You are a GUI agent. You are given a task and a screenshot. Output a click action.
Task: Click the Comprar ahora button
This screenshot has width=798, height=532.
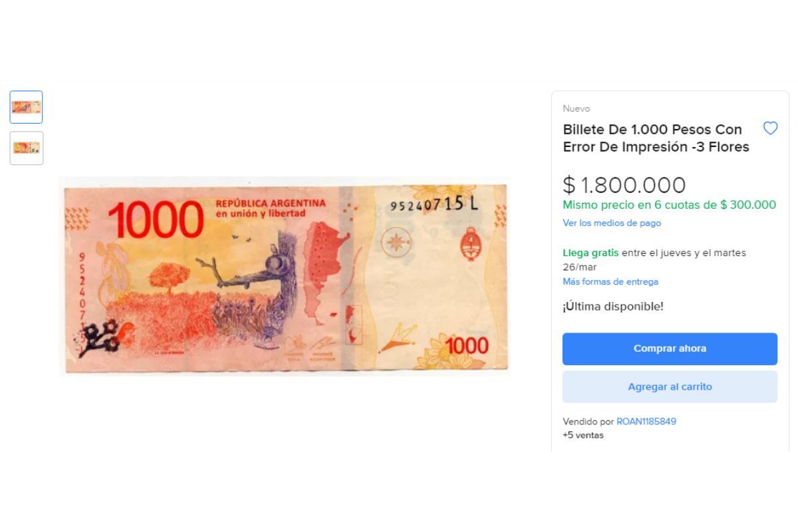[670, 348]
